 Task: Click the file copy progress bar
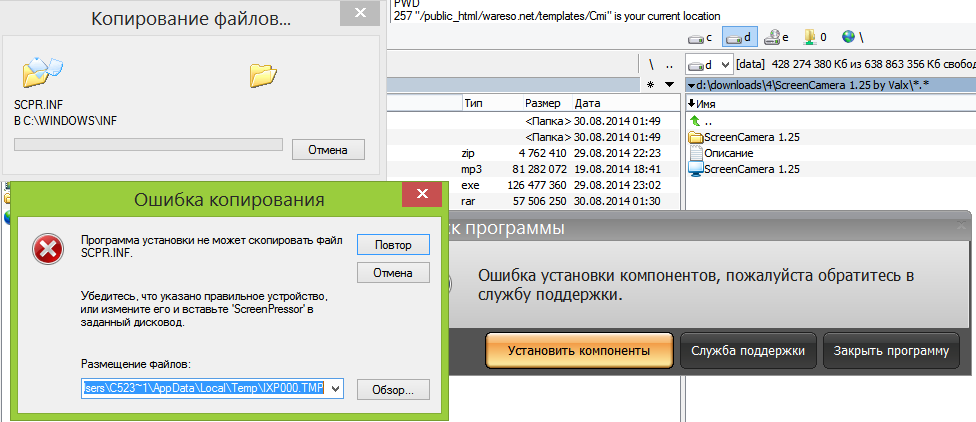pyautogui.click(x=148, y=145)
